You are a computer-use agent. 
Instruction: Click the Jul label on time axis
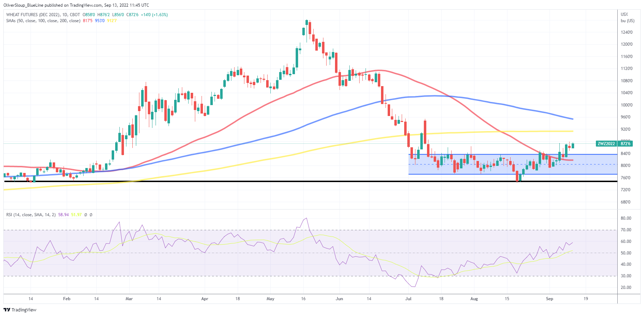[x=408, y=299]
